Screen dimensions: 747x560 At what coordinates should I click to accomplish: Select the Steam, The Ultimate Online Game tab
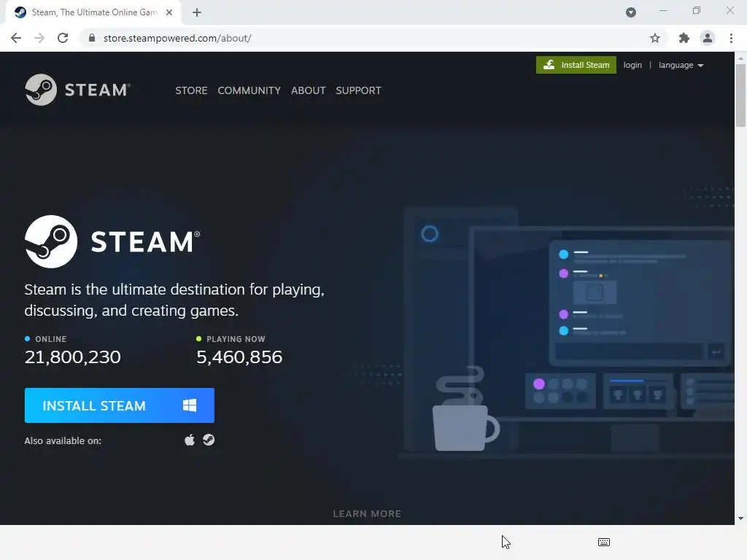(93, 12)
